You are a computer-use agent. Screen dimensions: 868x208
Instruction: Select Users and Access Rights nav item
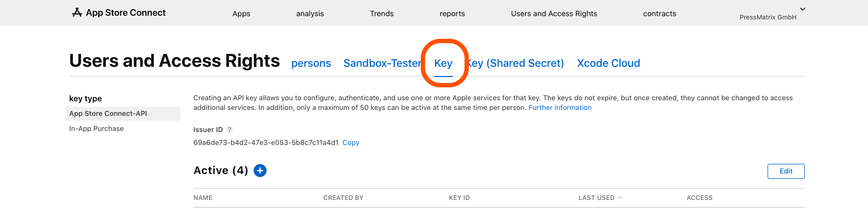554,13
